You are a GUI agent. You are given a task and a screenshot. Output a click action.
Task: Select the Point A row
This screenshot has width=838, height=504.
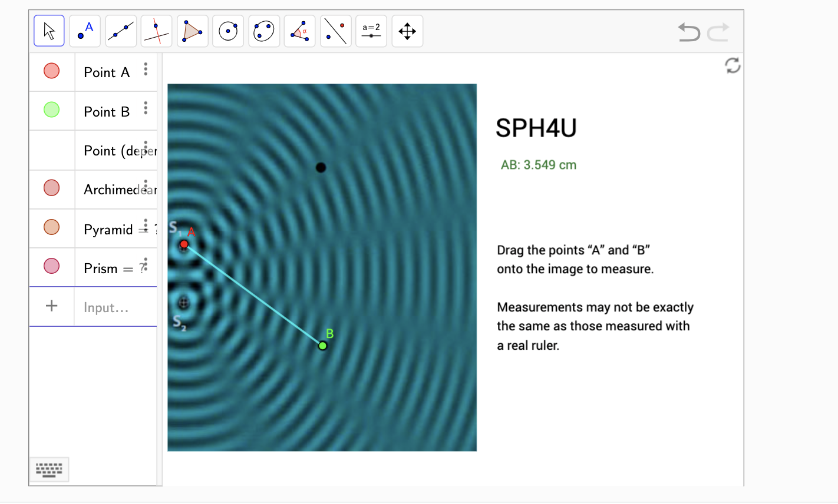(x=93, y=72)
